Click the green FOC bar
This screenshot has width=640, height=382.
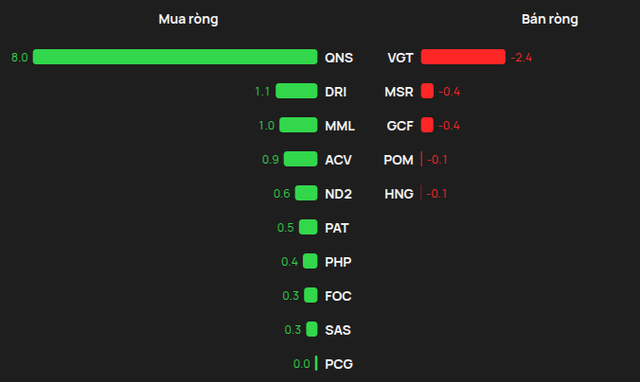point(311,295)
